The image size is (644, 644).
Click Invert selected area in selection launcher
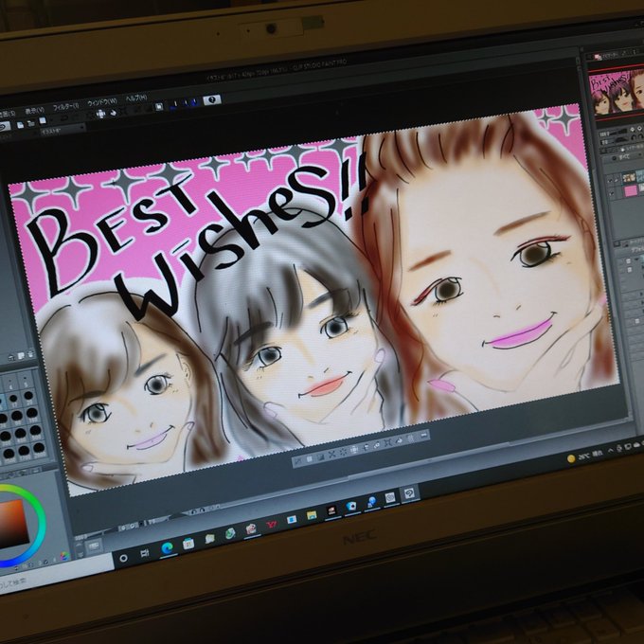[x=321, y=456]
